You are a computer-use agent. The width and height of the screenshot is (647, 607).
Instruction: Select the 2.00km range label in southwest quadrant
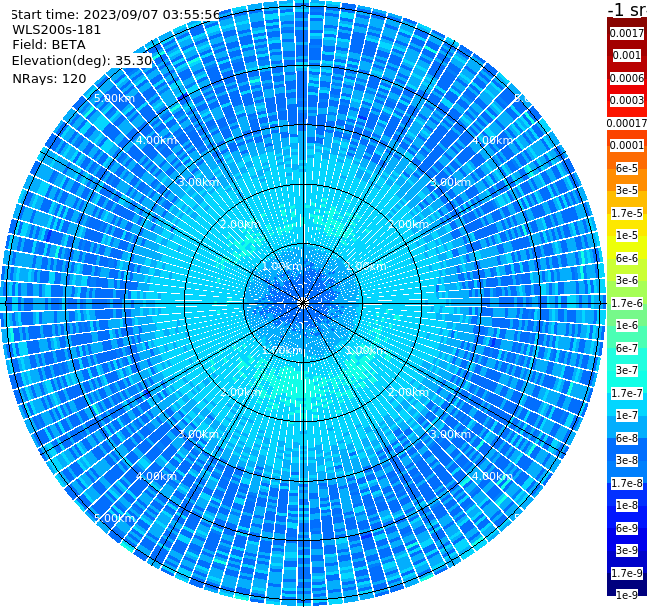(241, 392)
